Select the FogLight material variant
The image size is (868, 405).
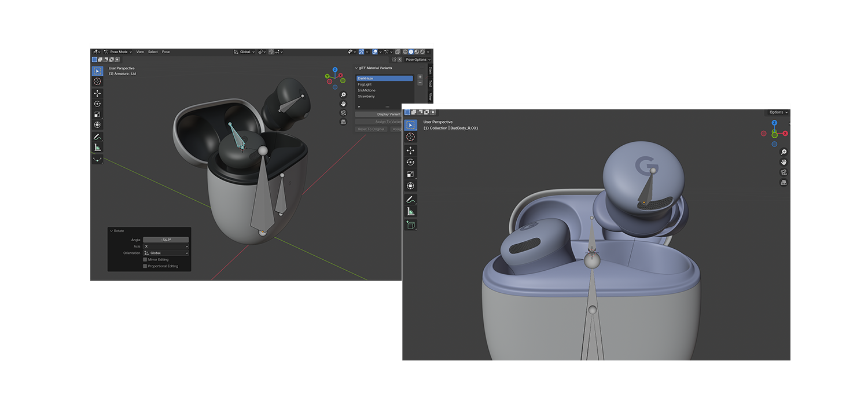(x=385, y=84)
